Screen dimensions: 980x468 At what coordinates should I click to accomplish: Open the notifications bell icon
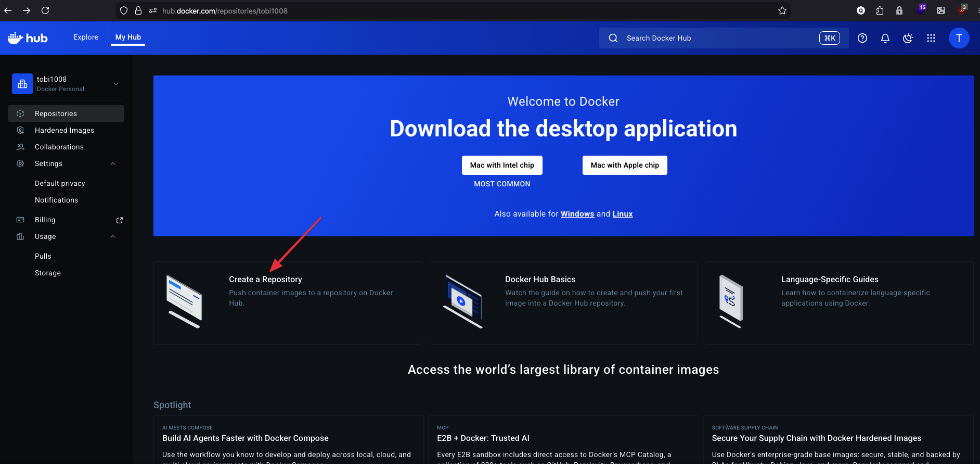pos(885,38)
